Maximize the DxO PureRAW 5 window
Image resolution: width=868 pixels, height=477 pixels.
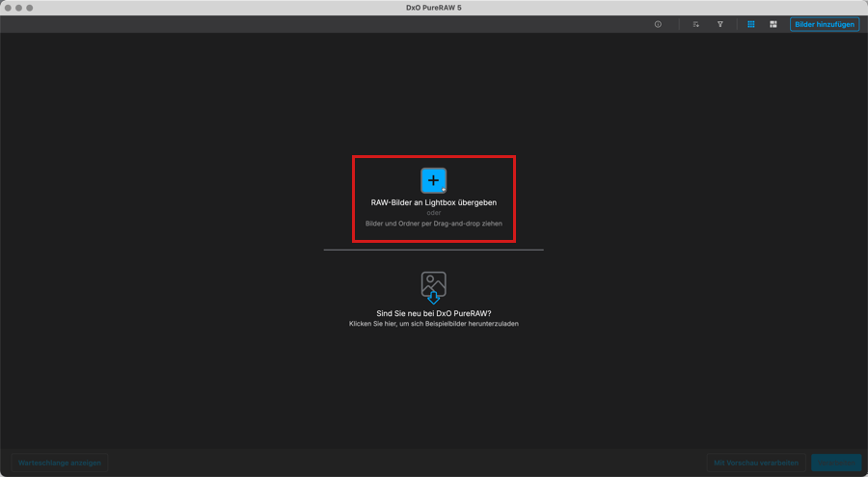coord(30,8)
